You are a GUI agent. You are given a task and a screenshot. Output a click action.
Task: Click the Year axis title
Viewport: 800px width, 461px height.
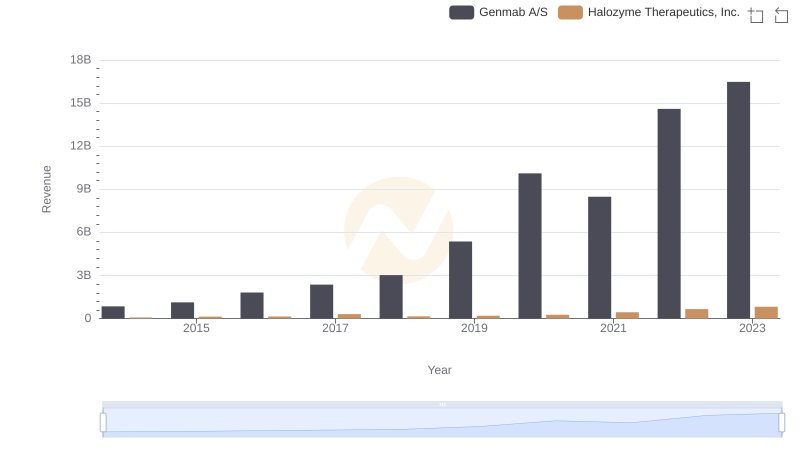[x=439, y=370]
